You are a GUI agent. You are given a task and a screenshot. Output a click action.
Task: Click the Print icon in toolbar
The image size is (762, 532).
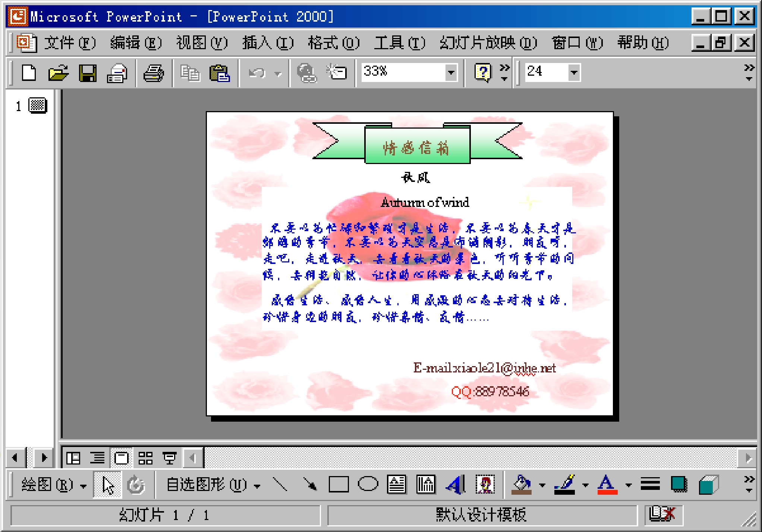(154, 72)
